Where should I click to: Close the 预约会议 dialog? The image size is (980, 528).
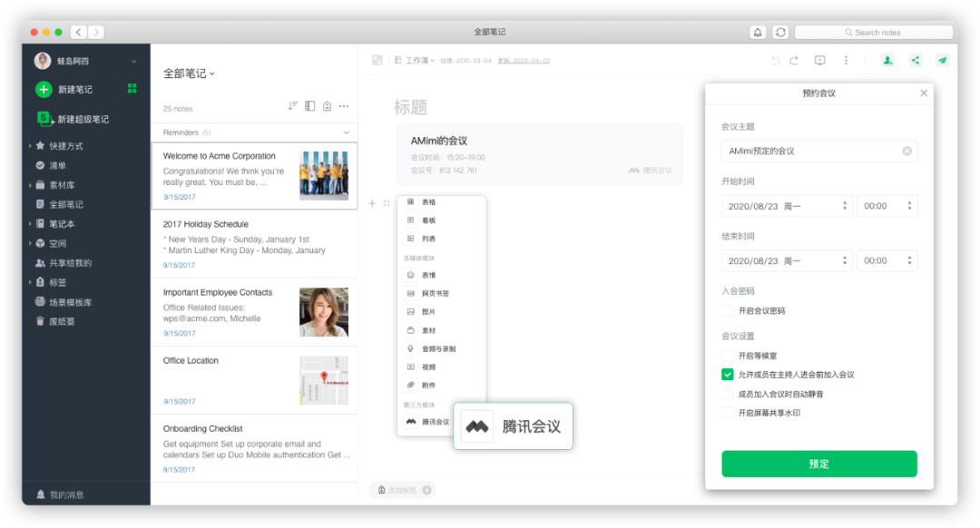pyautogui.click(x=923, y=93)
